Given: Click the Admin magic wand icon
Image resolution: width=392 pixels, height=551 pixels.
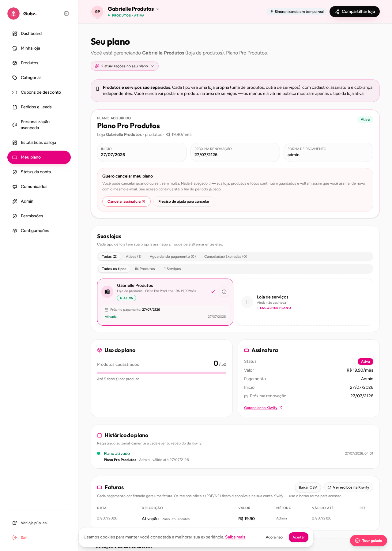Looking at the screenshot, I should tap(15, 201).
